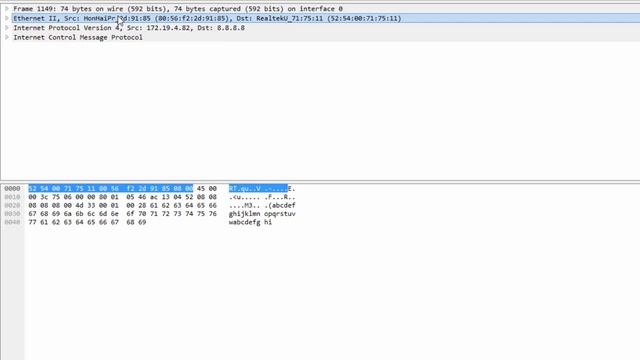Click hex offset 0010 in bytes pane

tap(12, 197)
